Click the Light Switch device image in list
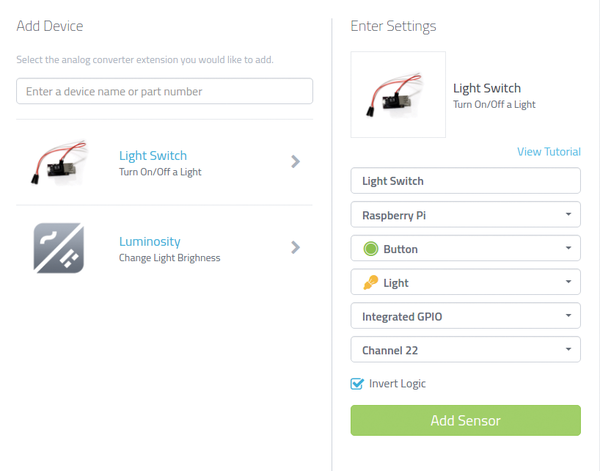The image size is (600, 471). click(x=59, y=162)
